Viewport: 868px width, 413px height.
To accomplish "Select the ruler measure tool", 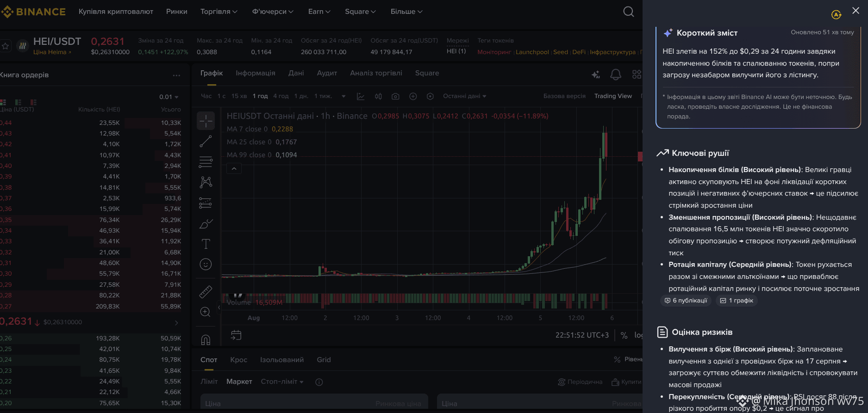I will click(206, 292).
